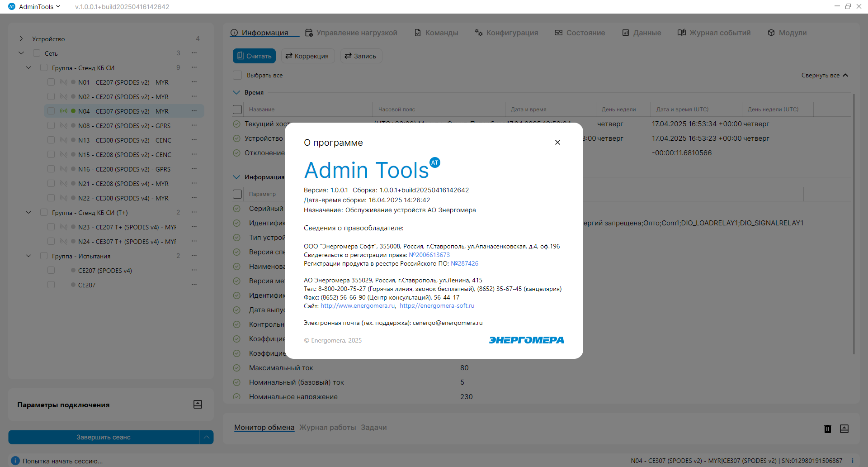Collapse all sections via 'Свернуть все'

825,75
